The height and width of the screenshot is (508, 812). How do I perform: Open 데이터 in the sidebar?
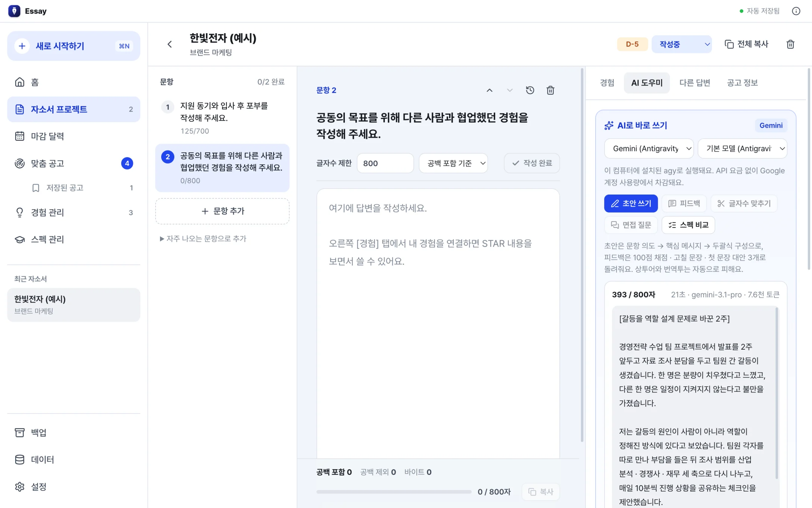tap(74, 459)
